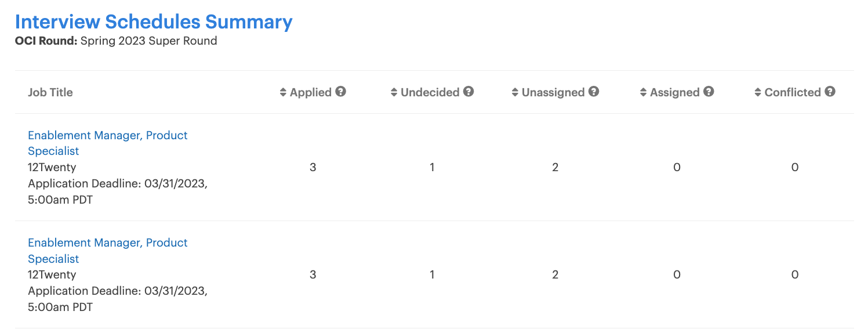Viewport: 868px width, 329px height.
Task: Click the Interview Schedules Summary heading
Action: pos(154,22)
